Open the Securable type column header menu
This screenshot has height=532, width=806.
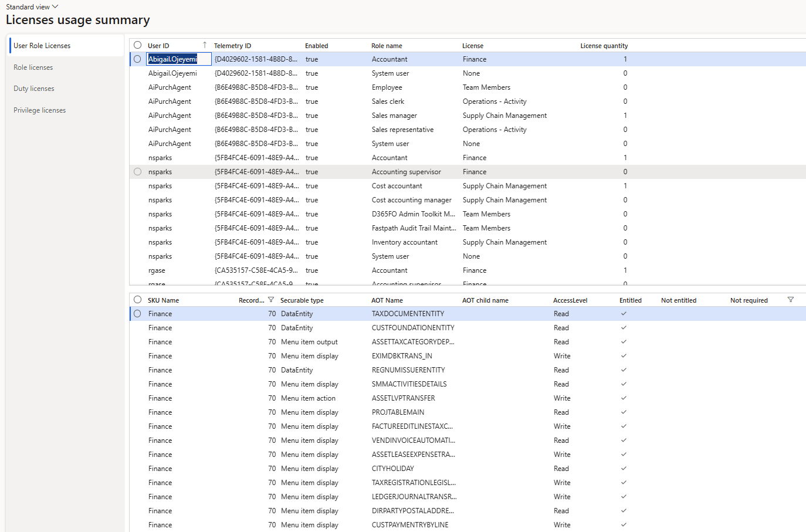(302, 300)
